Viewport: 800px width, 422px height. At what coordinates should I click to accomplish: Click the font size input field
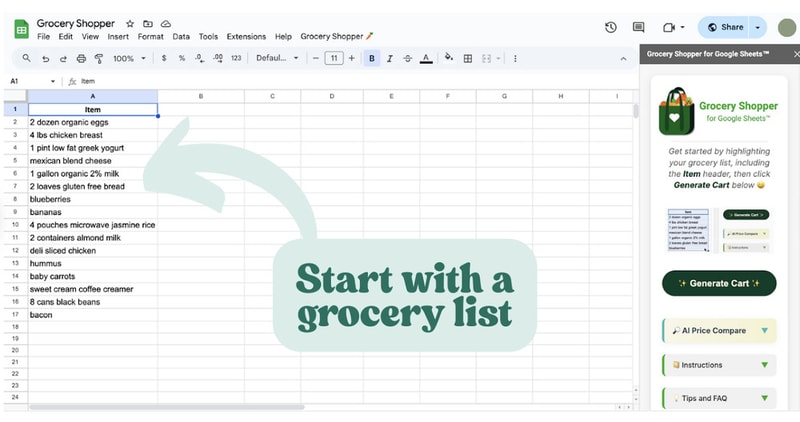pyautogui.click(x=334, y=58)
